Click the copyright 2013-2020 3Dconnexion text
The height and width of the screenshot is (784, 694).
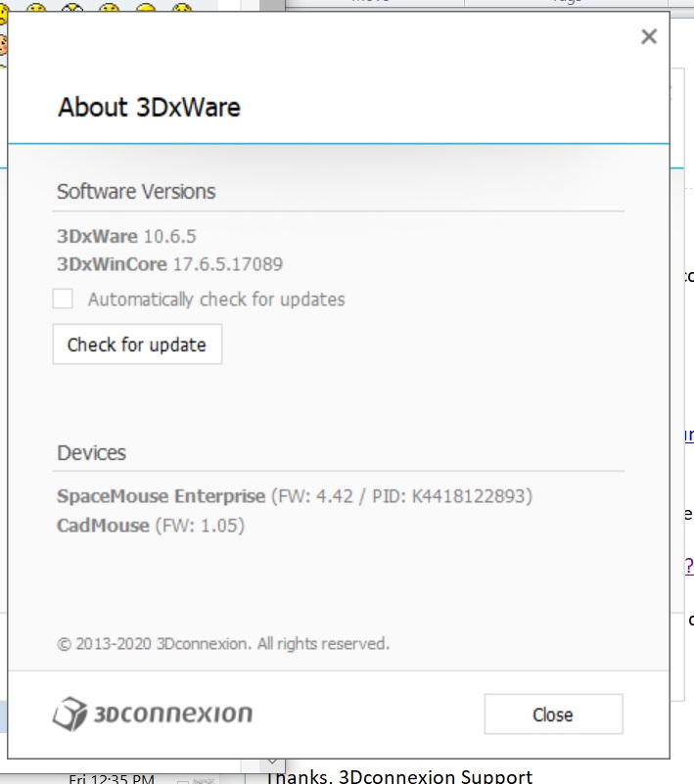223,643
